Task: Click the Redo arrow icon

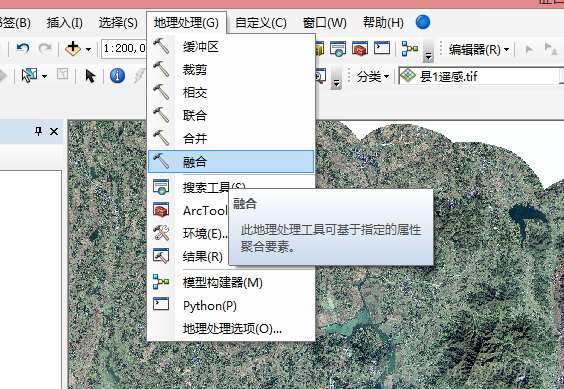Action: tap(45, 48)
